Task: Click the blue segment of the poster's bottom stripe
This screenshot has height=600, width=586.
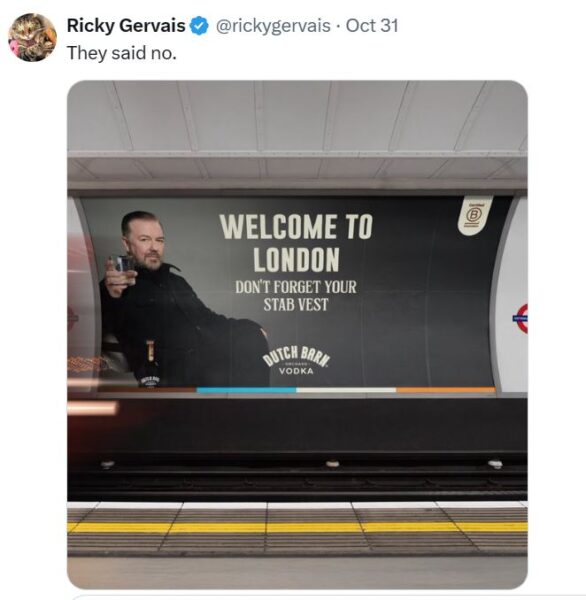Action: click(246, 390)
